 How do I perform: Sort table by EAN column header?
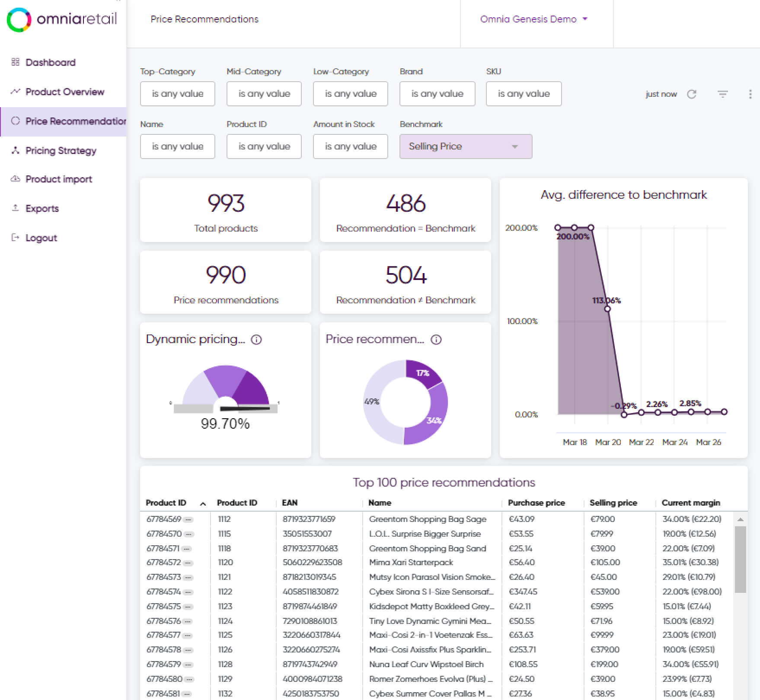[x=290, y=503]
